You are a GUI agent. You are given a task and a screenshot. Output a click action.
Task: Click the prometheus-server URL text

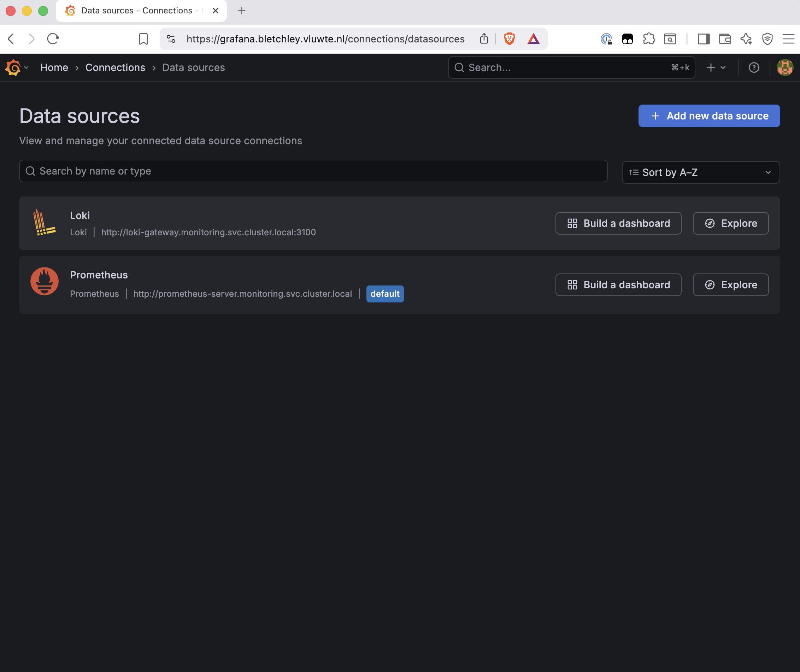[242, 294]
